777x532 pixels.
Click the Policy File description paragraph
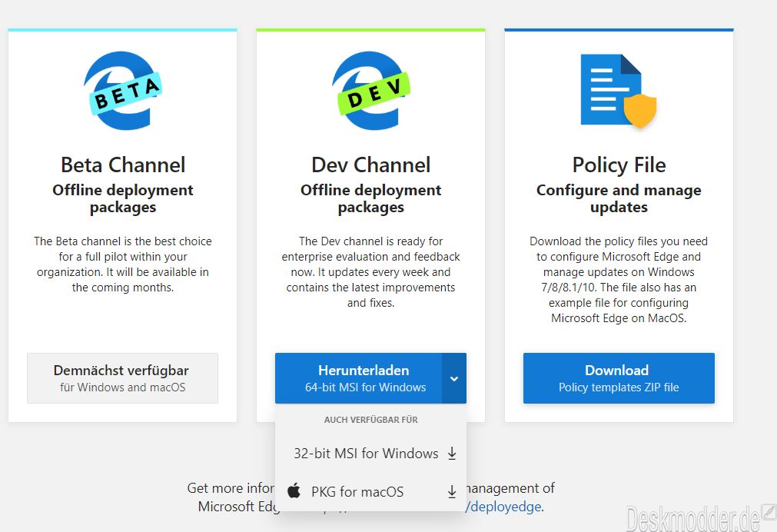click(619, 280)
